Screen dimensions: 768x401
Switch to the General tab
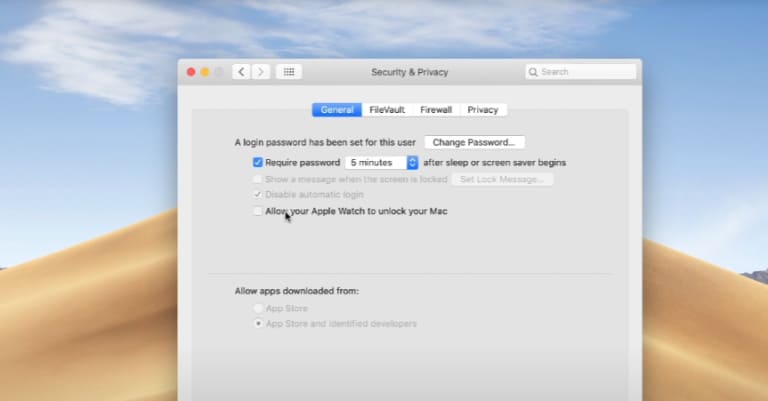(x=337, y=110)
